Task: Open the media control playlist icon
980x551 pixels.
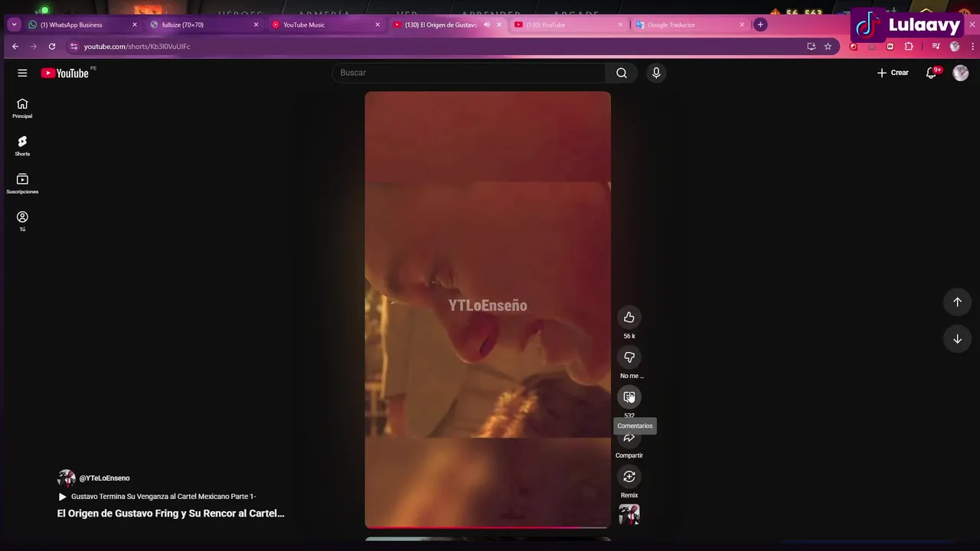Action: (936, 47)
